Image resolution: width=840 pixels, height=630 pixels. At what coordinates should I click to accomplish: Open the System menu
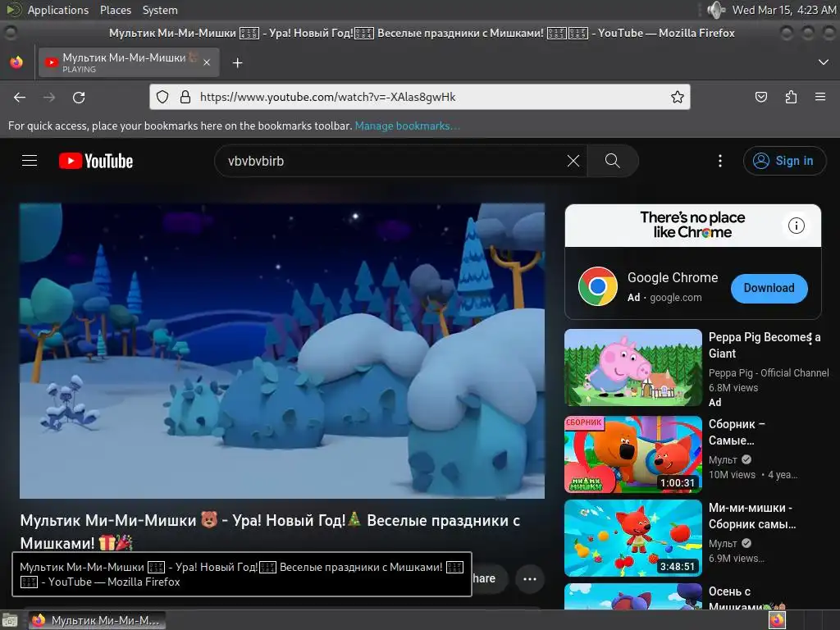click(160, 10)
